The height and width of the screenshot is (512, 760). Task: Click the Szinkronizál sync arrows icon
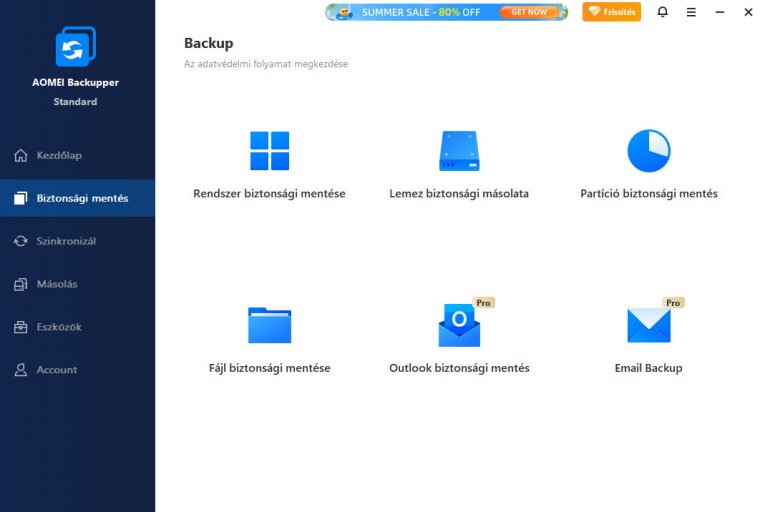click(x=20, y=241)
